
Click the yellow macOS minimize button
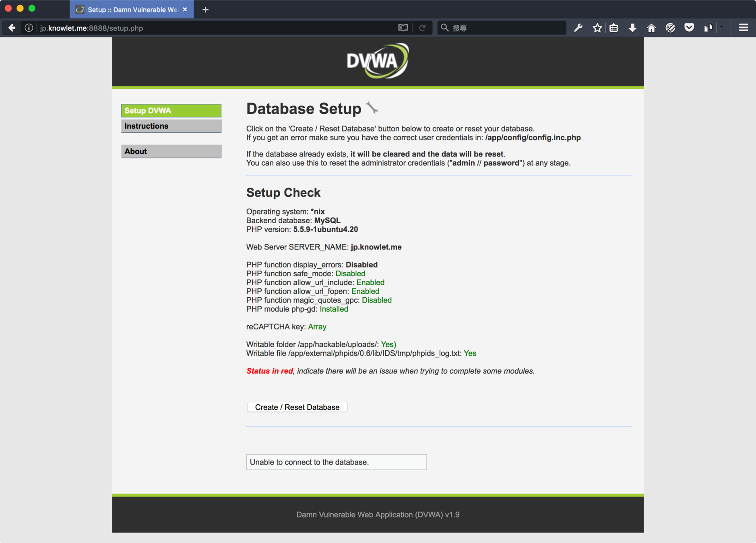tap(20, 8)
